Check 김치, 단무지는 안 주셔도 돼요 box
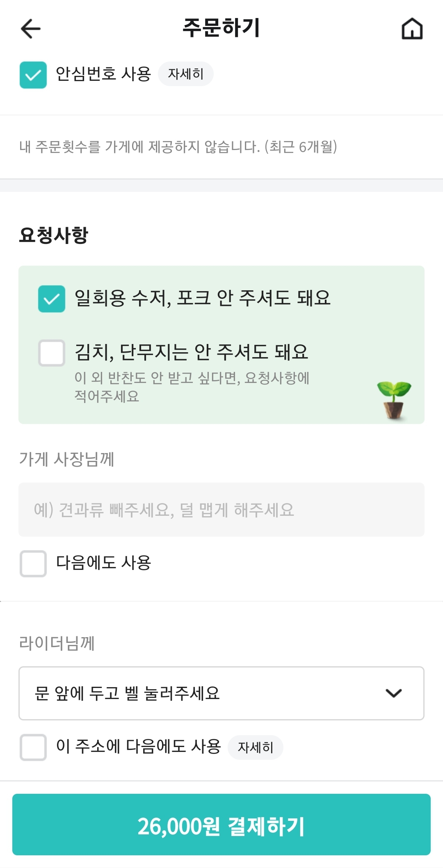 point(52,353)
